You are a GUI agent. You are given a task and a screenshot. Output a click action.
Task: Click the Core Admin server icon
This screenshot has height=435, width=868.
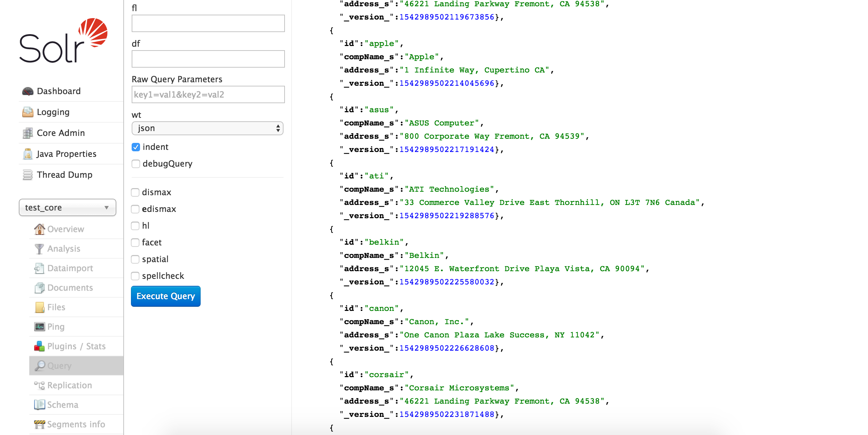pyautogui.click(x=28, y=133)
